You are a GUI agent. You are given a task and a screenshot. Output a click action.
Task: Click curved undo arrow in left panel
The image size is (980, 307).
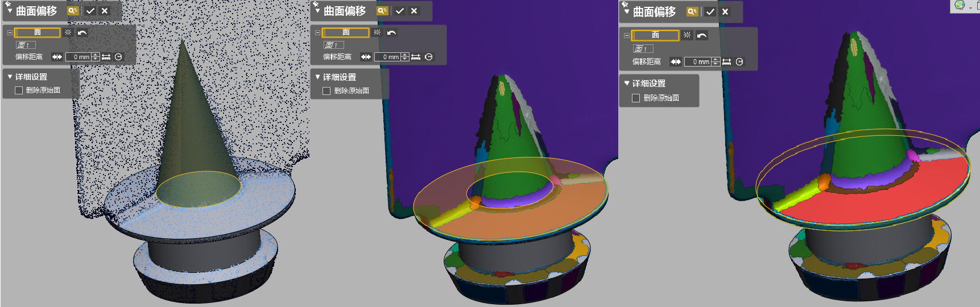pyautogui.click(x=82, y=32)
